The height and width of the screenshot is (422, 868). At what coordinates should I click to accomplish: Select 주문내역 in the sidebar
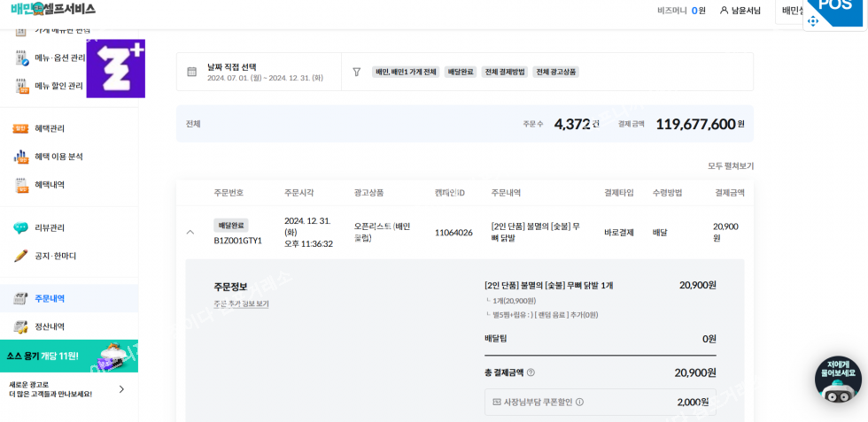[50, 298]
